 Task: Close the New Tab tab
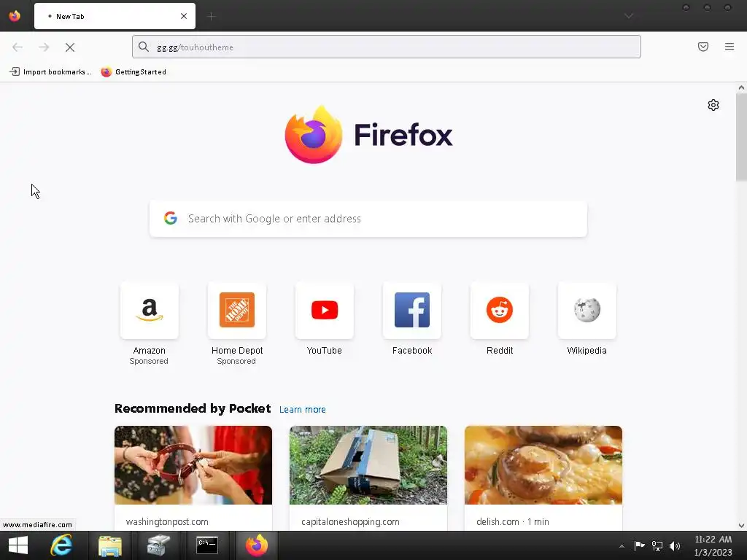184,16
